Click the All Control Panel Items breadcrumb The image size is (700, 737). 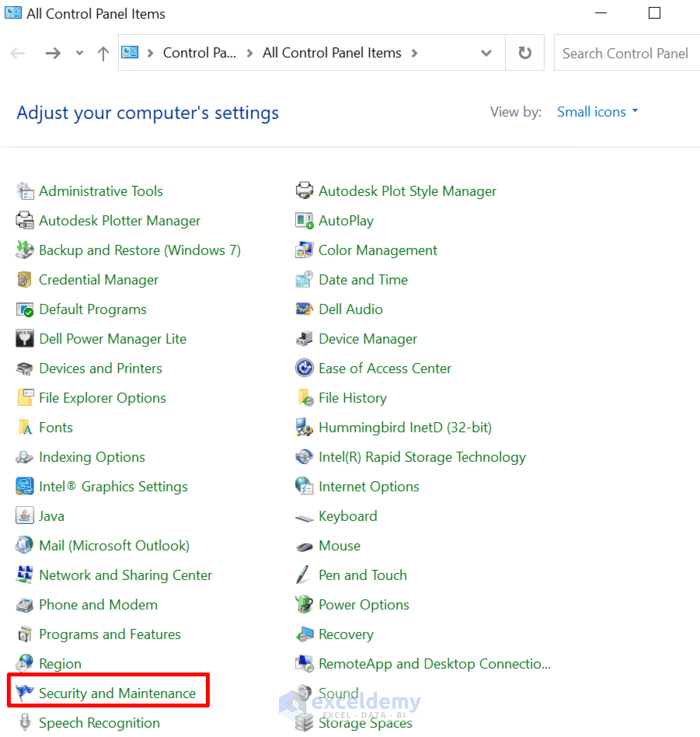coord(332,53)
